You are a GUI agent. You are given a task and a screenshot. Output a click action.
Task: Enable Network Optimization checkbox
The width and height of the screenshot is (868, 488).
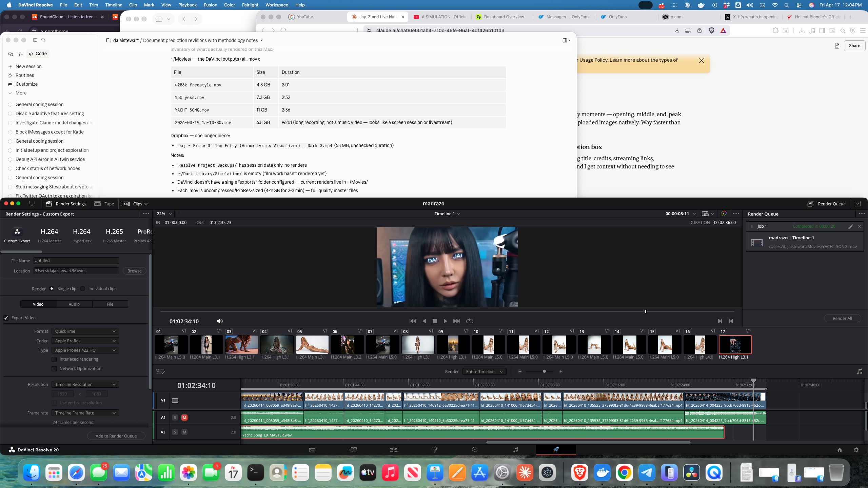point(54,369)
